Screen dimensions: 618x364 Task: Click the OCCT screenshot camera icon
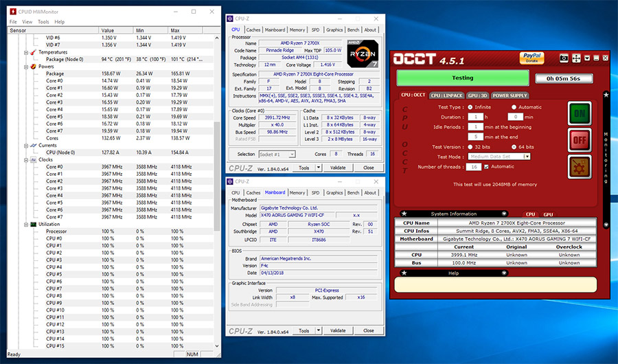(x=564, y=58)
